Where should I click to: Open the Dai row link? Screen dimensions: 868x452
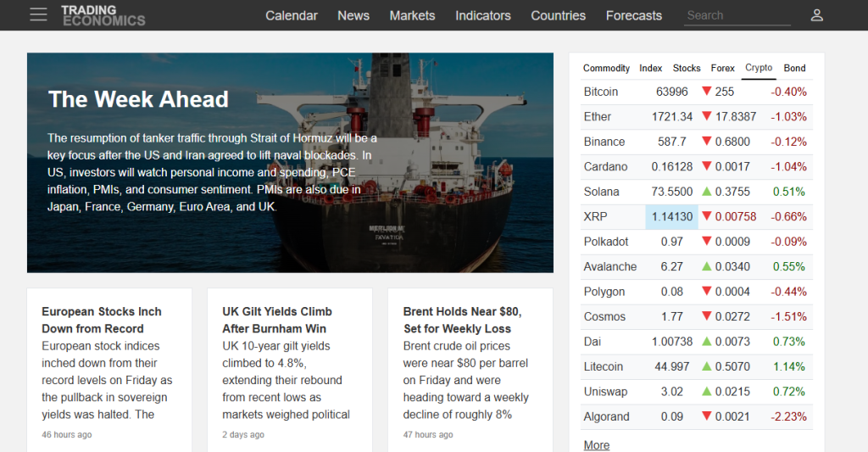(x=592, y=342)
